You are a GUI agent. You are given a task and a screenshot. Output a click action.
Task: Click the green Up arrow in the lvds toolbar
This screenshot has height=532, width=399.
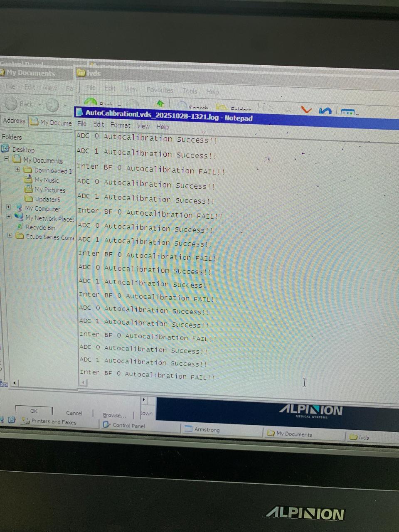160,104
